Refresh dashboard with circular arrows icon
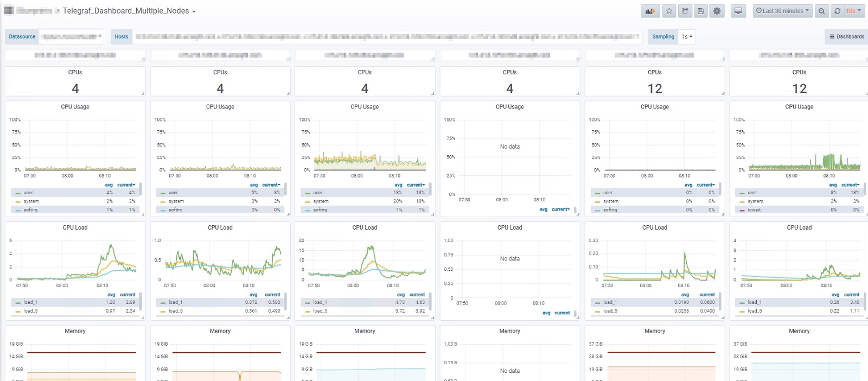The width and height of the screenshot is (868, 381). pyautogui.click(x=837, y=11)
